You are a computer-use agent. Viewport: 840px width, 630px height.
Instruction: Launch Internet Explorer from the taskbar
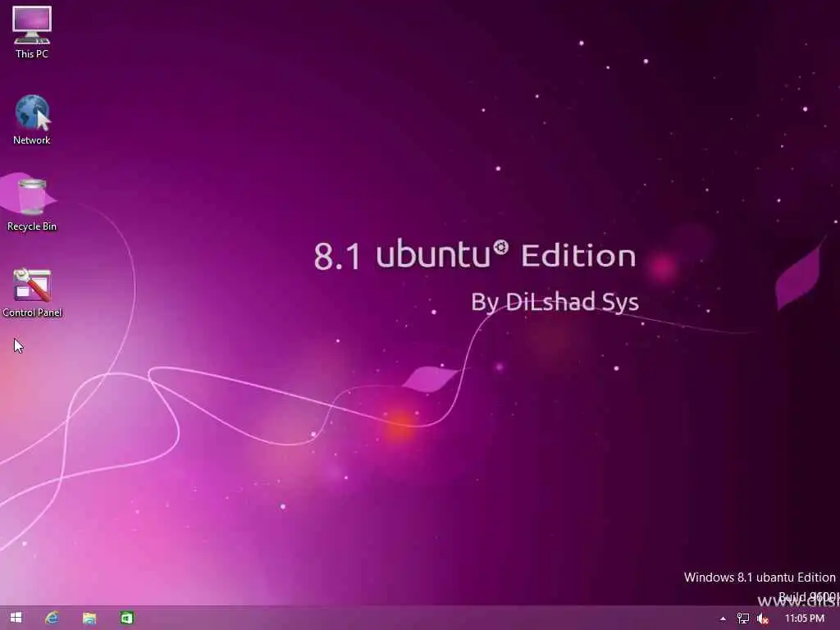click(52, 618)
